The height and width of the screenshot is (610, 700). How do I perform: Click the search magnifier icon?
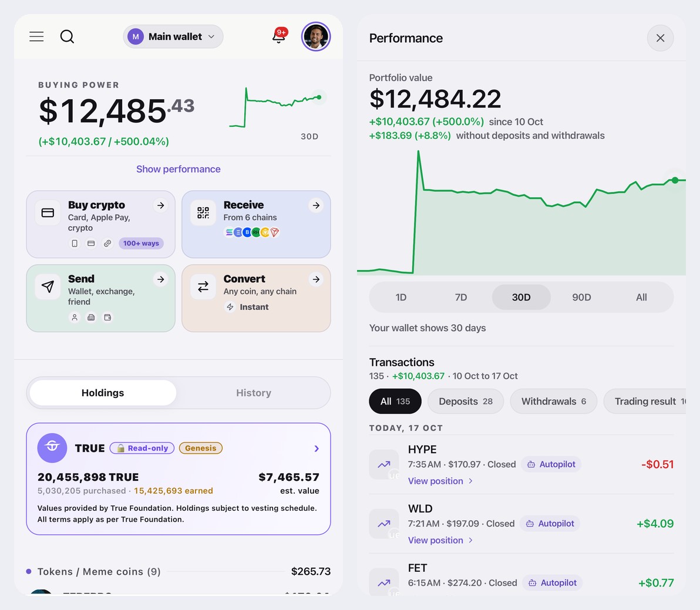(x=67, y=36)
